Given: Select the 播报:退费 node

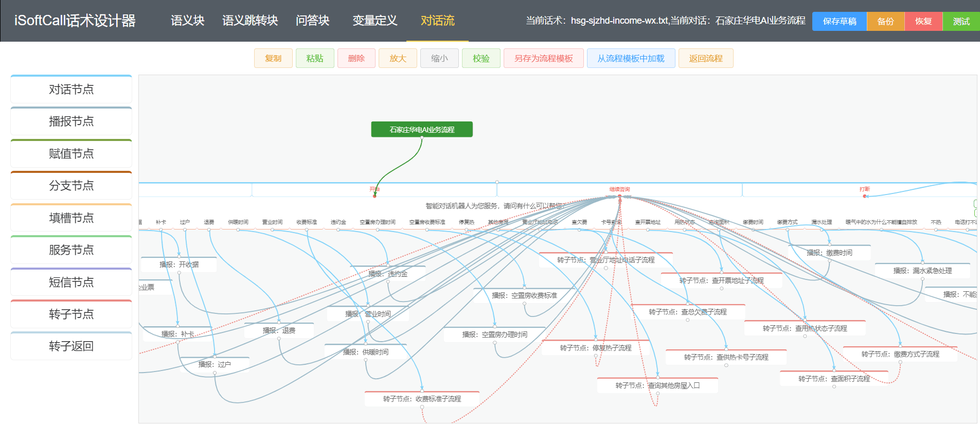Looking at the screenshot, I should coord(279,330).
